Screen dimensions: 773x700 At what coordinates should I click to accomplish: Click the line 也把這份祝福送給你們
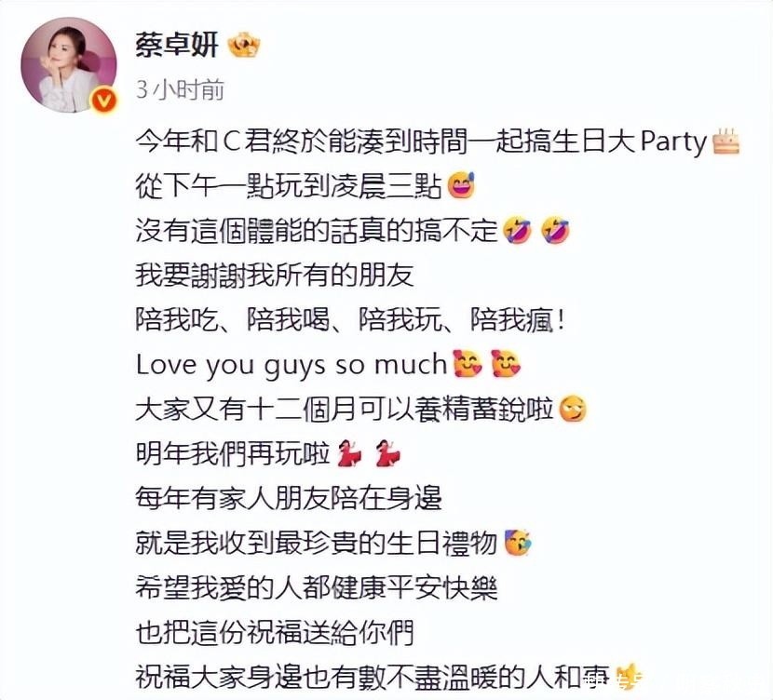pos(275,633)
